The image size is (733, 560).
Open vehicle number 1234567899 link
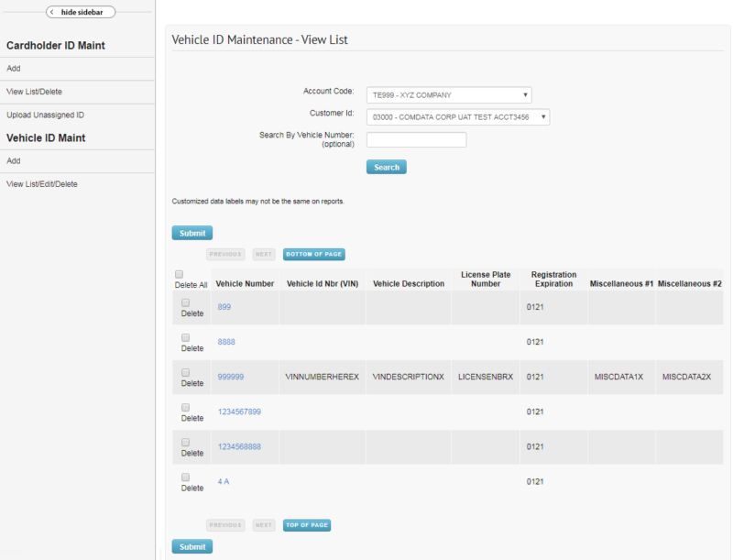[239, 412]
